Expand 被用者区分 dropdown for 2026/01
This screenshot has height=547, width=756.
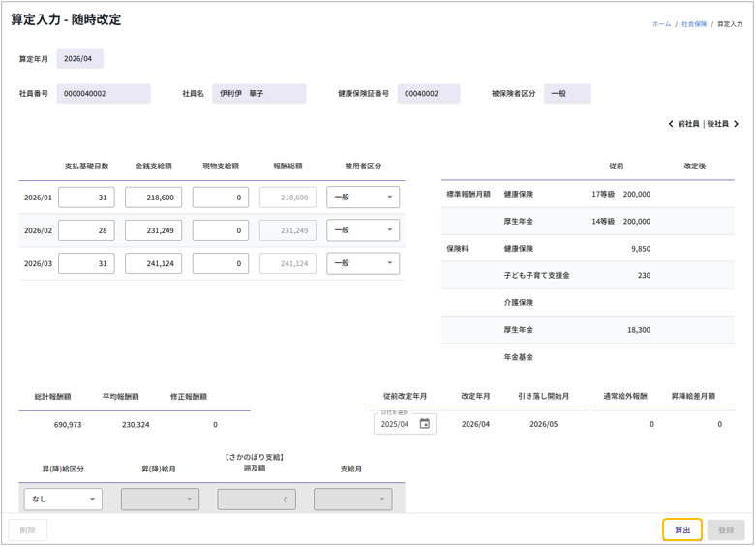363,198
